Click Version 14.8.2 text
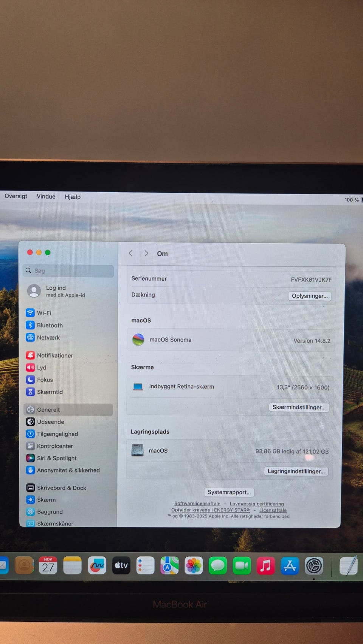Screen dimensions: 363x644 tap(312, 341)
